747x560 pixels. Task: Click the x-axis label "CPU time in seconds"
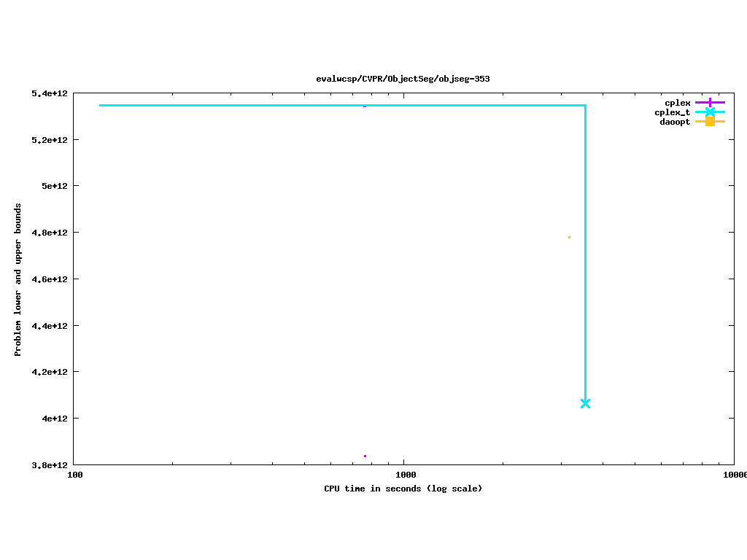[x=403, y=489]
